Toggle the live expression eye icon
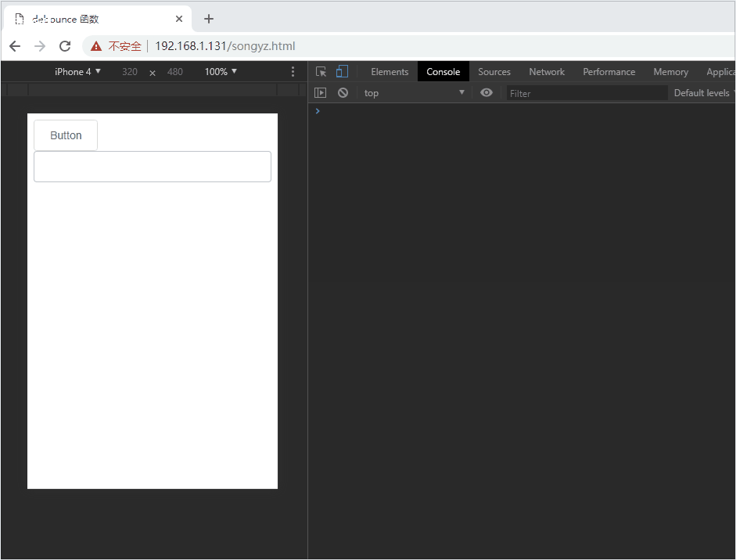 pyautogui.click(x=486, y=92)
